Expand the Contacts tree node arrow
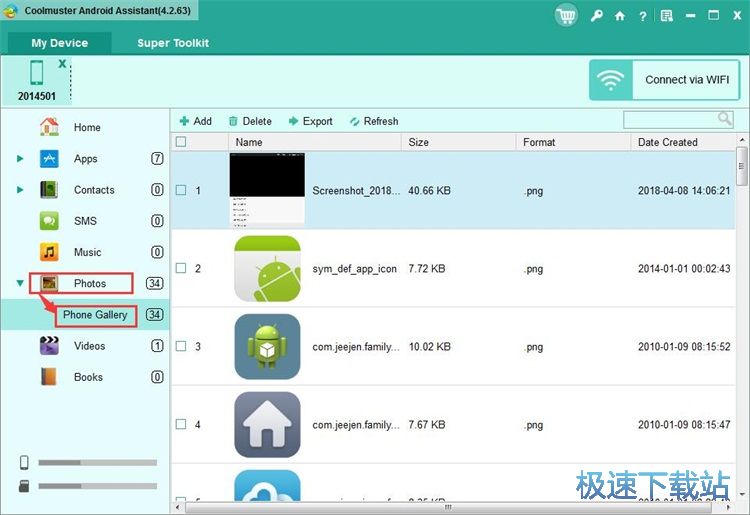The image size is (750, 515). [x=20, y=190]
